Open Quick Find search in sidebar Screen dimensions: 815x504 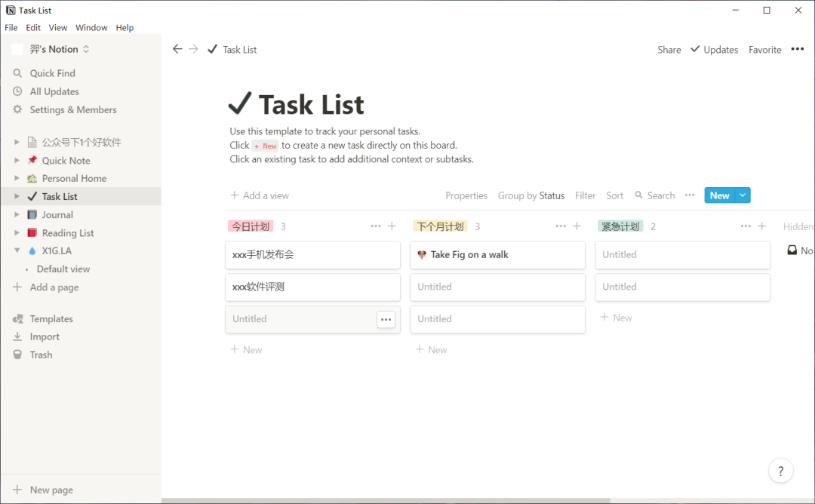pyautogui.click(x=52, y=73)
